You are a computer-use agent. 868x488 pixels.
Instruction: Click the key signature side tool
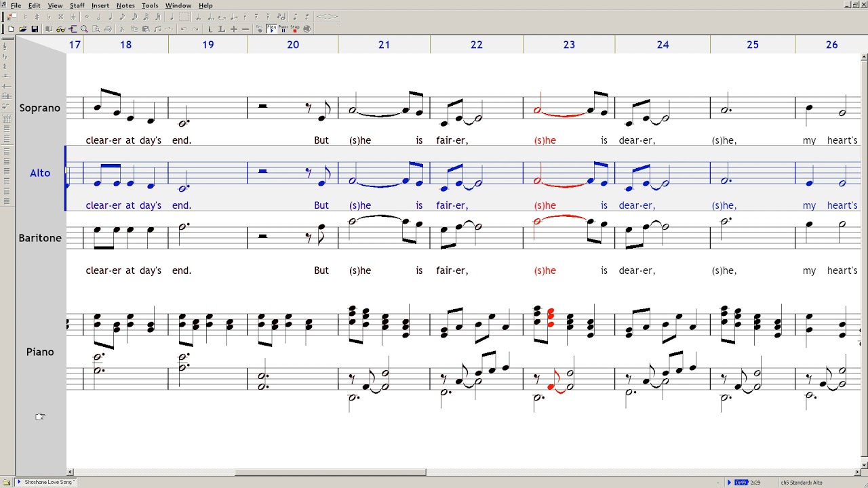click(x=5, y=56)
